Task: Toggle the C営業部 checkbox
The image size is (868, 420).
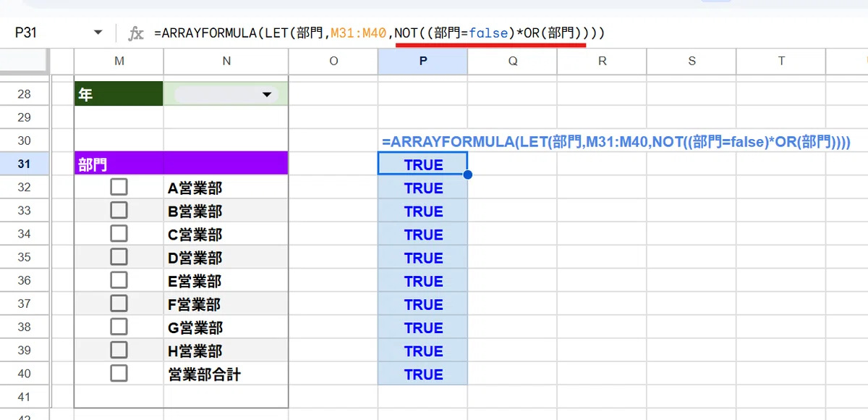Action: [119, 234]
